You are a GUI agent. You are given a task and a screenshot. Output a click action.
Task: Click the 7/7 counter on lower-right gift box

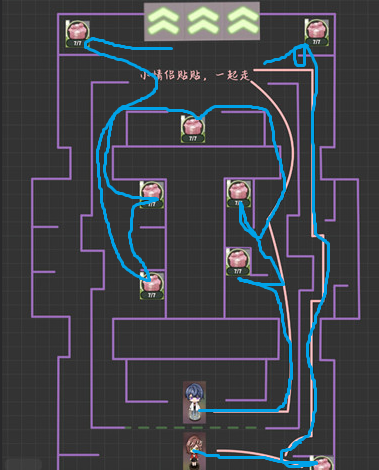(238, 271)
